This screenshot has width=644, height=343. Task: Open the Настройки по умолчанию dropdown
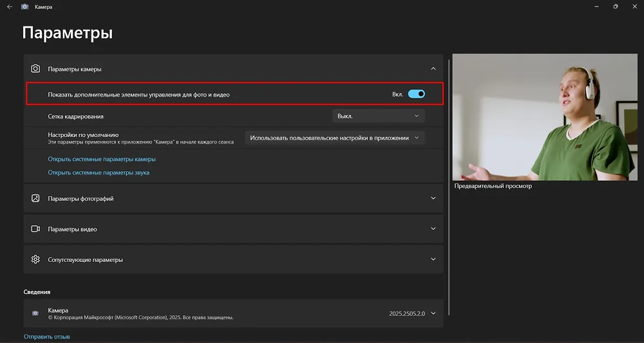(x=335, y=138)
